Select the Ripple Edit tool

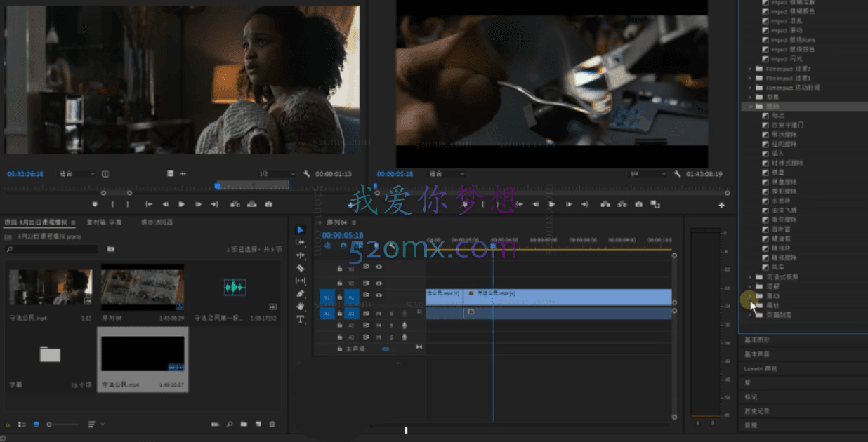[301, 255]
